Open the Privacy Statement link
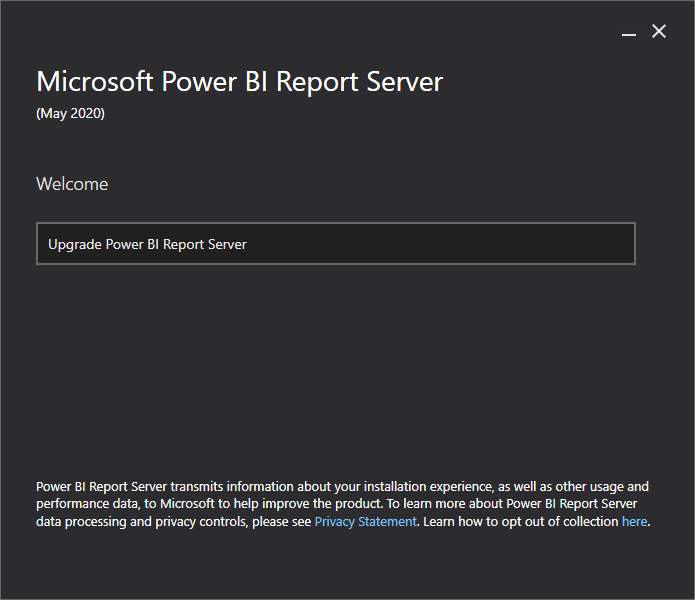 coord(365,522)
